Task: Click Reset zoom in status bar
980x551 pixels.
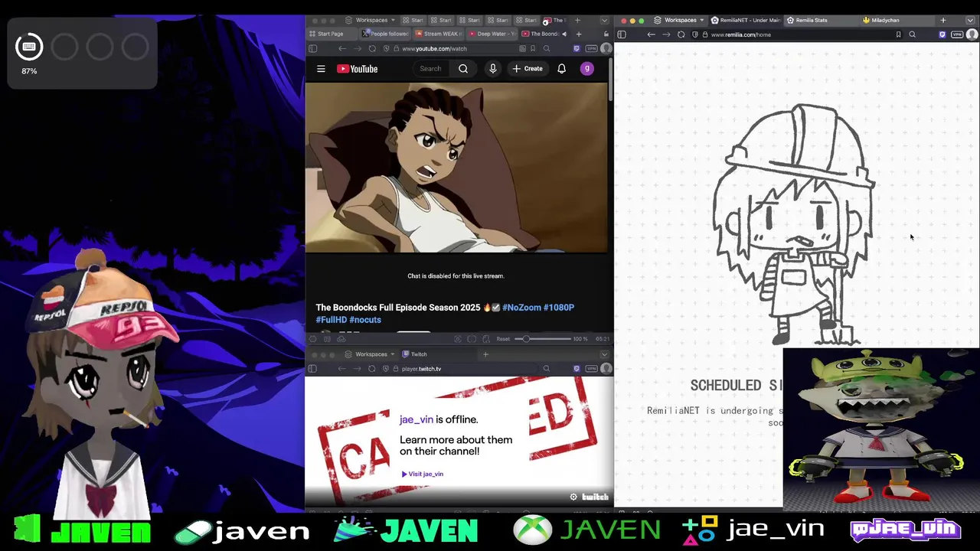Action: pyautogui.click(x=503, y=339)
